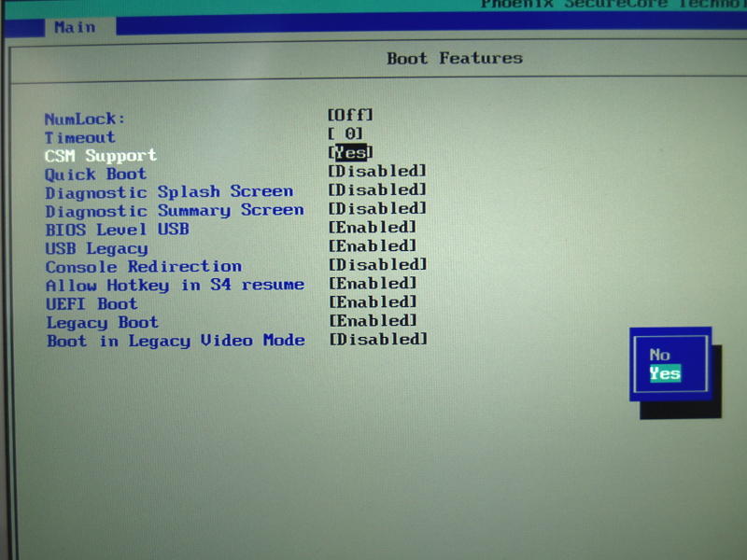747x560 pixels.
Task: Click the Boot Features heading
Action: [455, 58]
